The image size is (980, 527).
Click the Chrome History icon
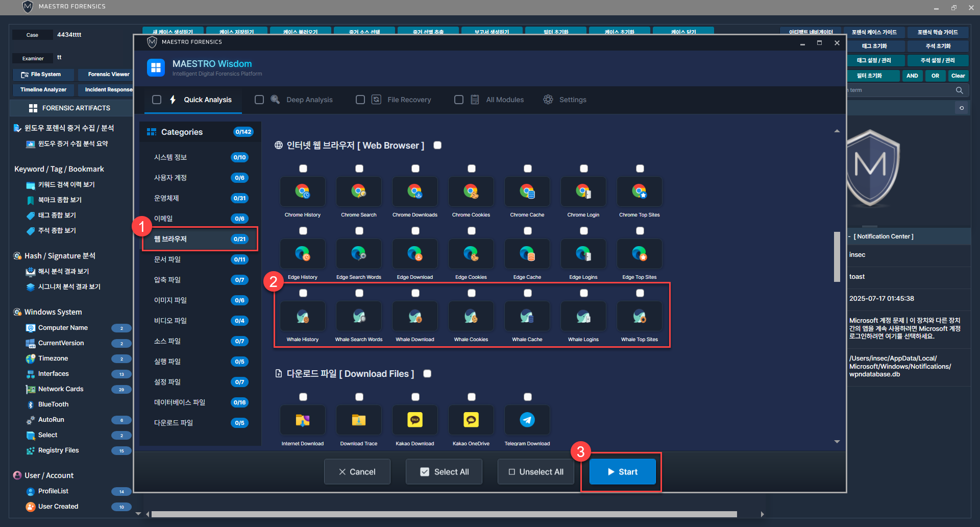(x=303, y=192)
